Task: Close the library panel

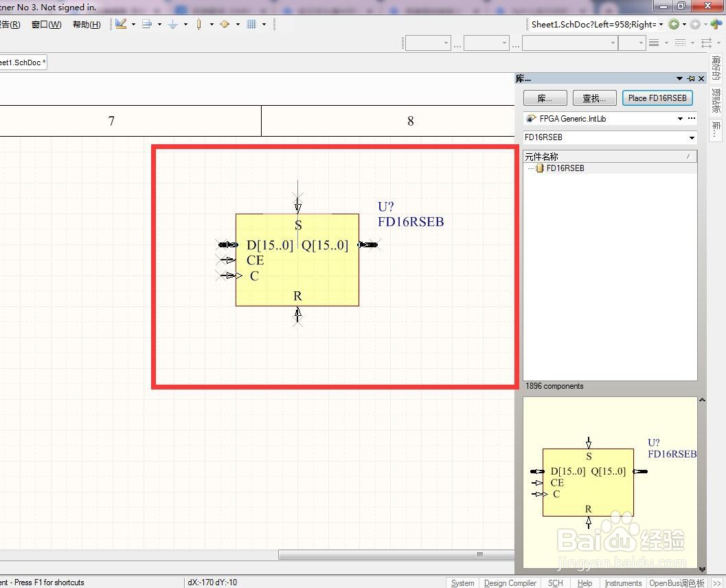Action: click(x=701, y=79)
